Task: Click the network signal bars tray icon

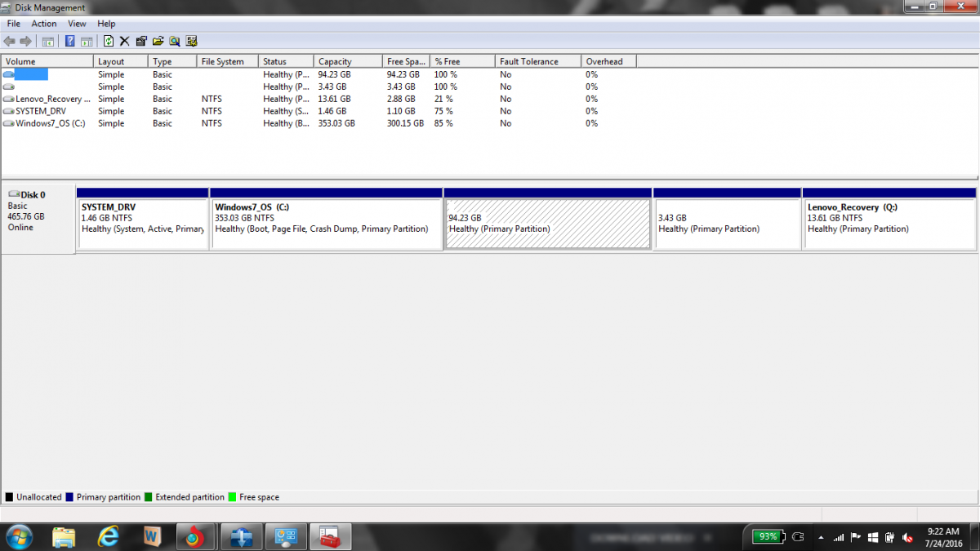Action: 839,538
